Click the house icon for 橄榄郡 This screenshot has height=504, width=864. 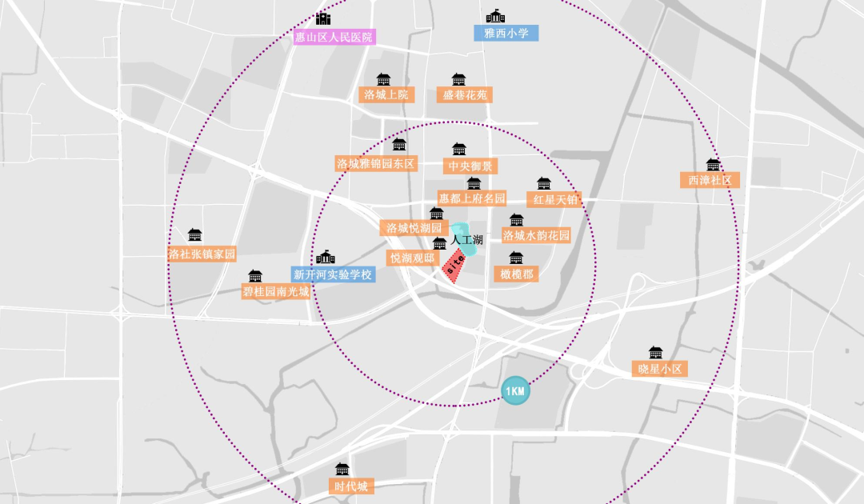coord(516,258)
